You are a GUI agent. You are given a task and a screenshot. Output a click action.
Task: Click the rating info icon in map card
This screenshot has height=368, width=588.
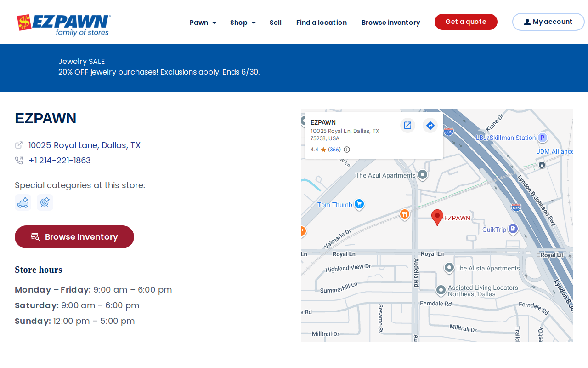coord(347,149)
